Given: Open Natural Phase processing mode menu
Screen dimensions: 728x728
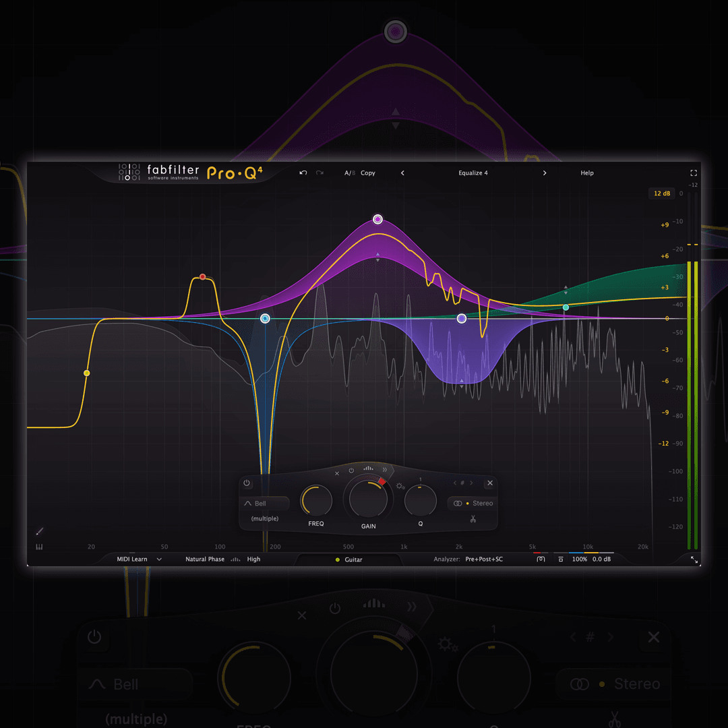Looking at the screenshot, I should (x=205, y=559).
